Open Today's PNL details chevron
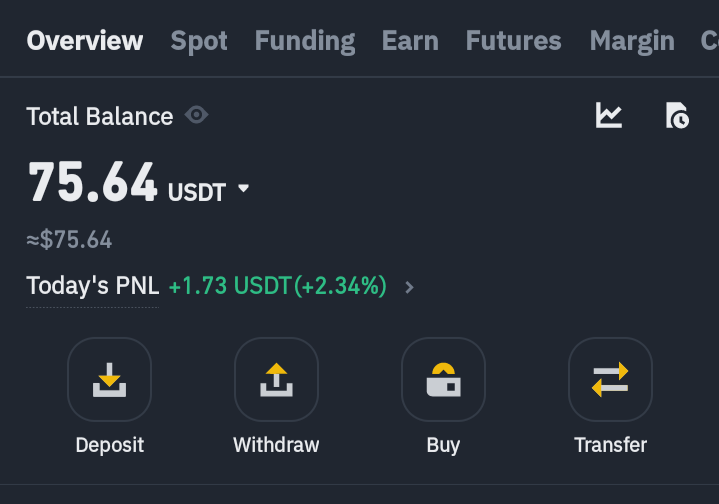Image resolution: width=719 pixels, height=504 pixels. click(409, 287)
